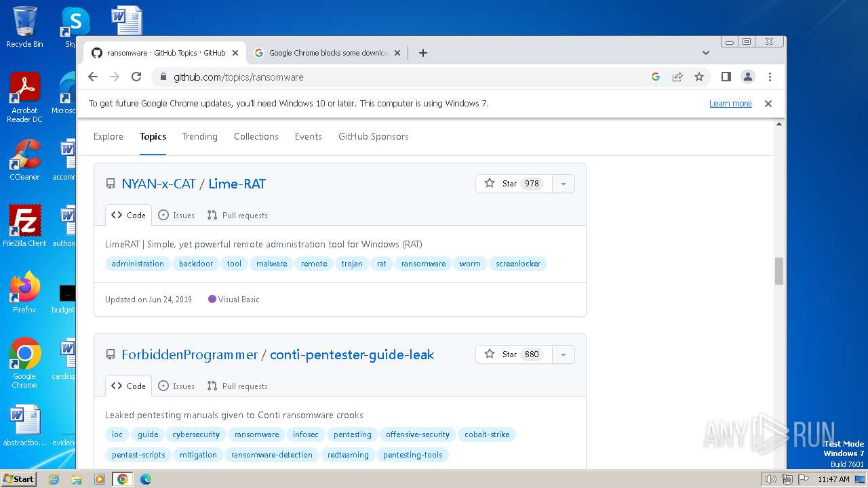Open Firefox desktop icon
Viewport: 868px width, 488px height.
pyautogui.click(x=24, y=293)
